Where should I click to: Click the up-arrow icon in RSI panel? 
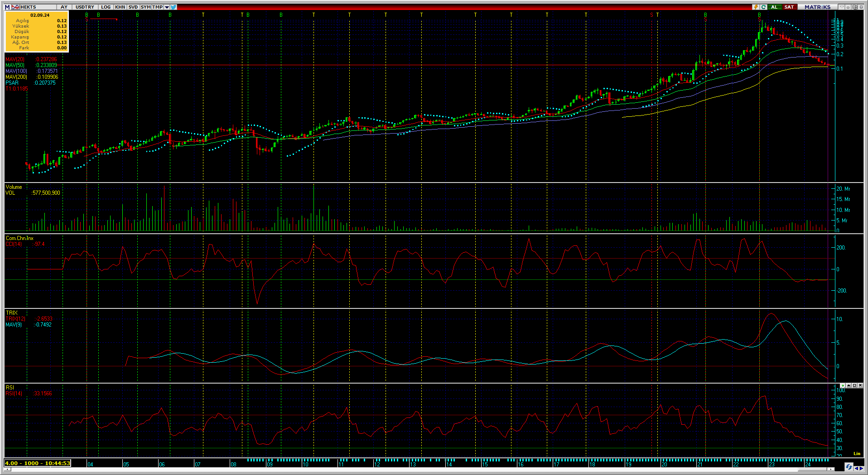(849, 385)
